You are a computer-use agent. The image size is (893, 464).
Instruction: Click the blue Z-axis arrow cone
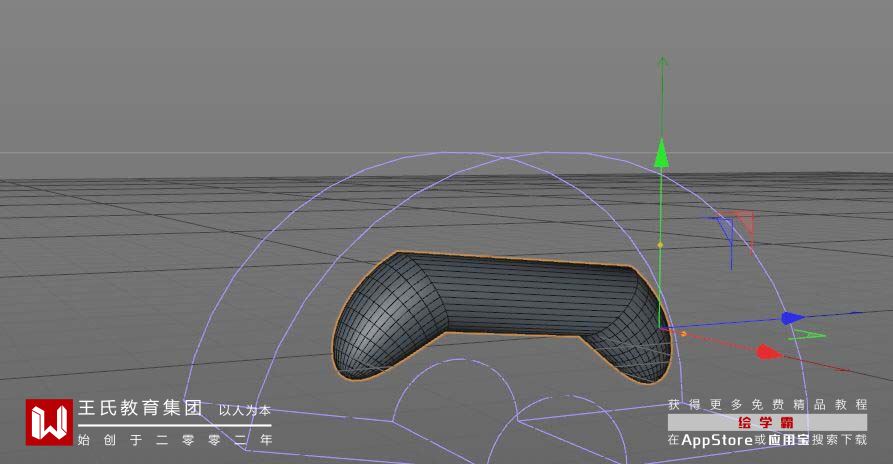[792, 318]
